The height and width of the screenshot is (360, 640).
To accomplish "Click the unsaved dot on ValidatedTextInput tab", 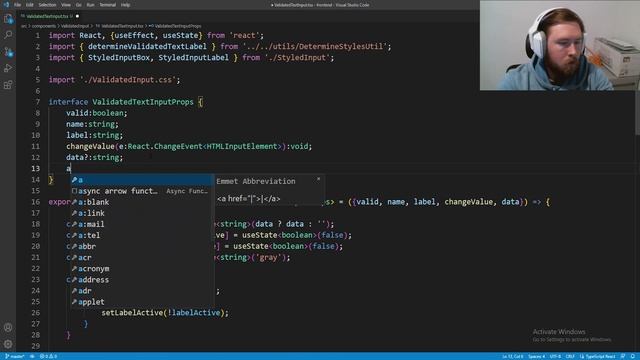I will coord(77,16).
